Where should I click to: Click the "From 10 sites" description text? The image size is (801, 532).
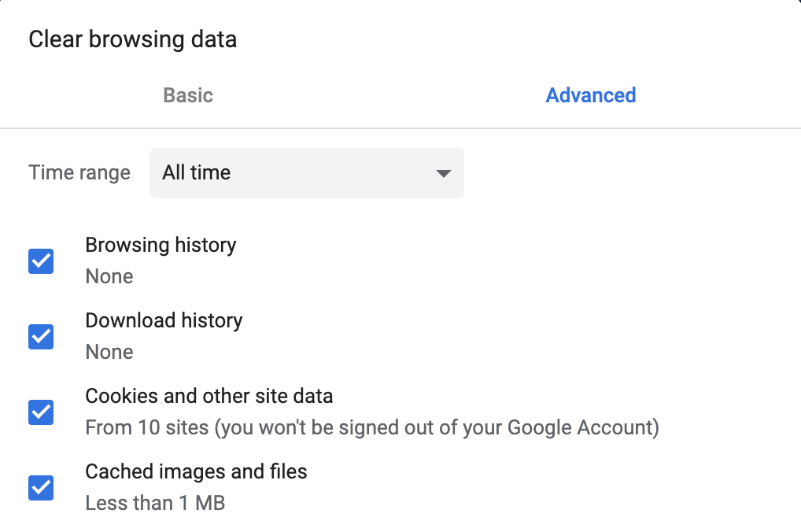pyautogui.click(x=147, y=428)
